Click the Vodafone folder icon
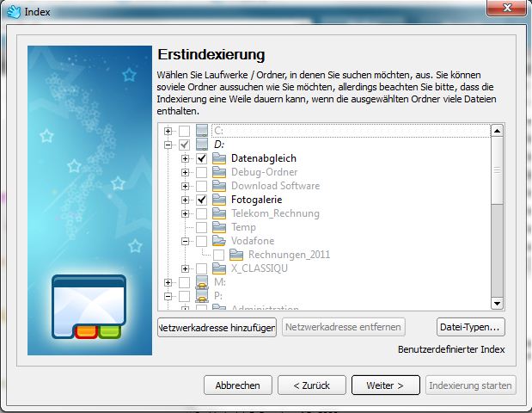 (219, 241)
